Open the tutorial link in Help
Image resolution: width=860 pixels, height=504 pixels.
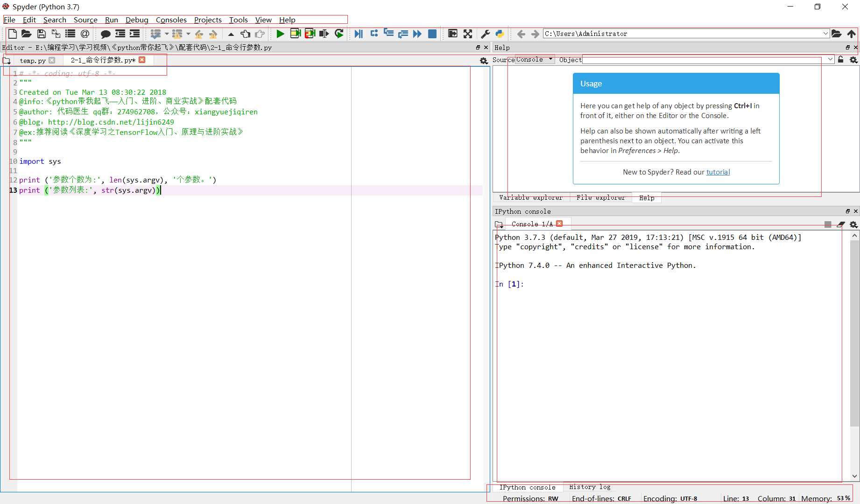(718, 172)
